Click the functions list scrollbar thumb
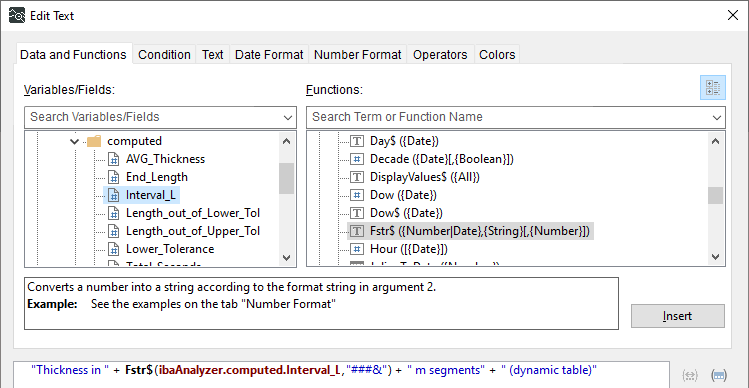This screenshot has width=749, height=388. [715, 195]
